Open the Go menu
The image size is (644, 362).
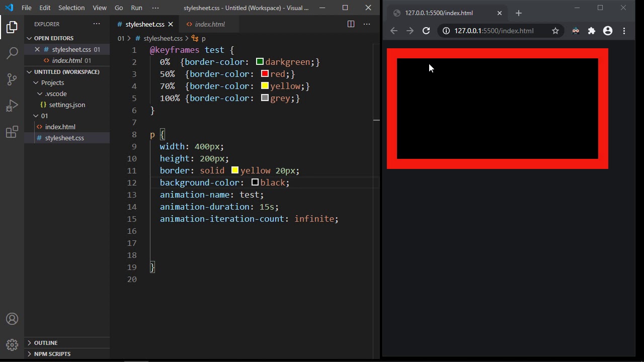coord(119,8)
